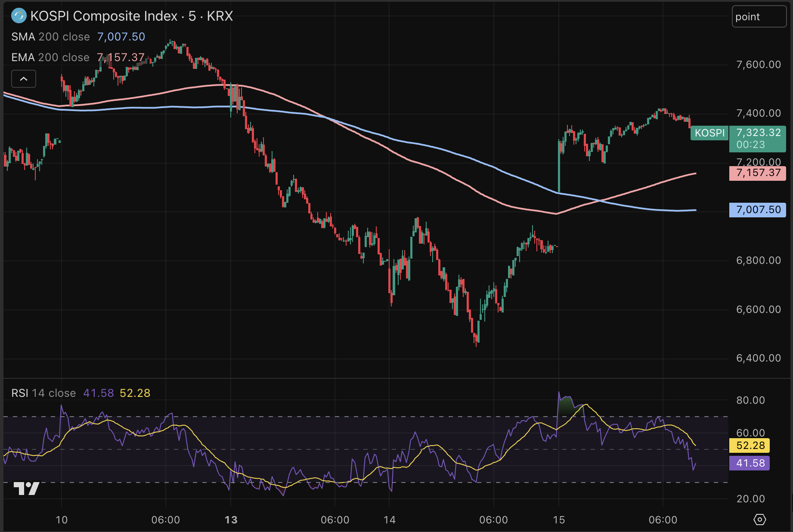This screenshot has width=793, height=532.
Task: Click the date marker 15 on time axis
Action: pyautogui.click(x=559, y=520)
